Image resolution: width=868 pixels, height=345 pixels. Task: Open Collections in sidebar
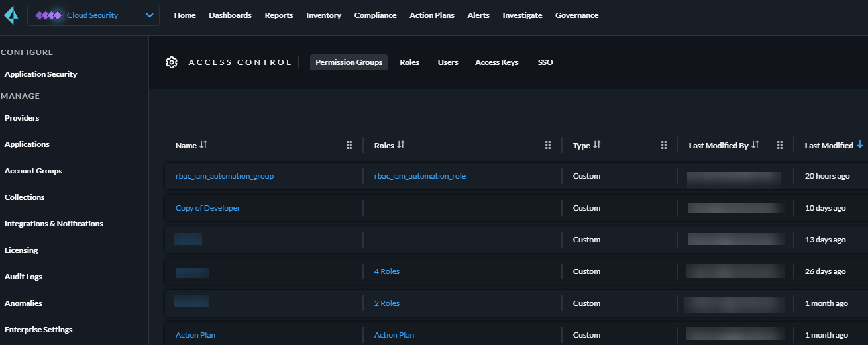point(25,197)
